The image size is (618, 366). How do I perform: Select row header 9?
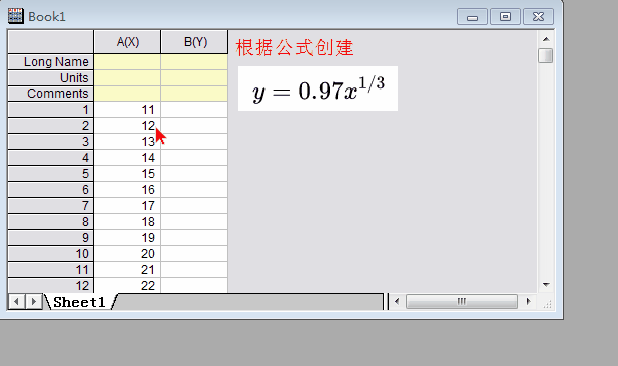50,238
